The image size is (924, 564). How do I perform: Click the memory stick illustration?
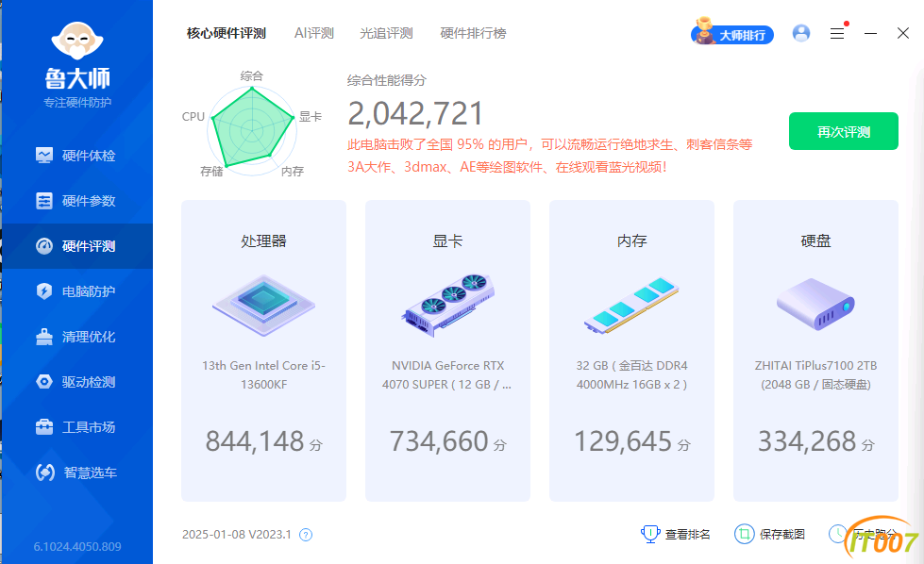pos(631,306)
